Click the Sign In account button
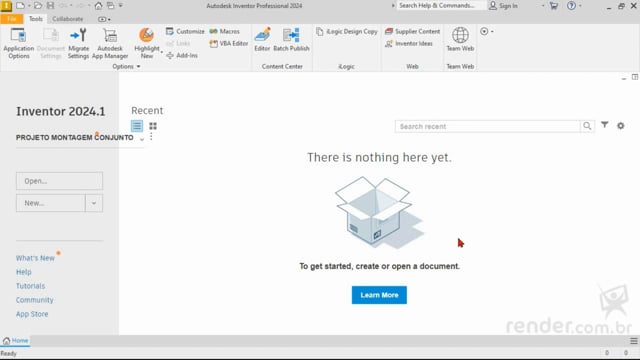 click(503, 6)
